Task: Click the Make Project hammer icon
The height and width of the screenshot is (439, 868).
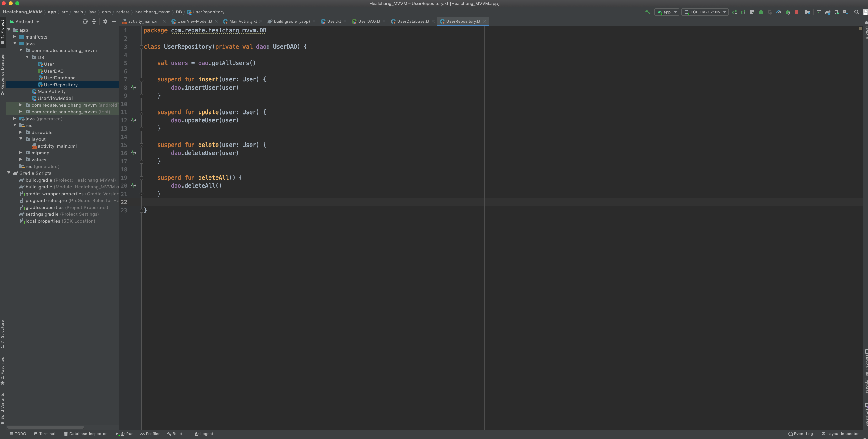Action: 648,12
